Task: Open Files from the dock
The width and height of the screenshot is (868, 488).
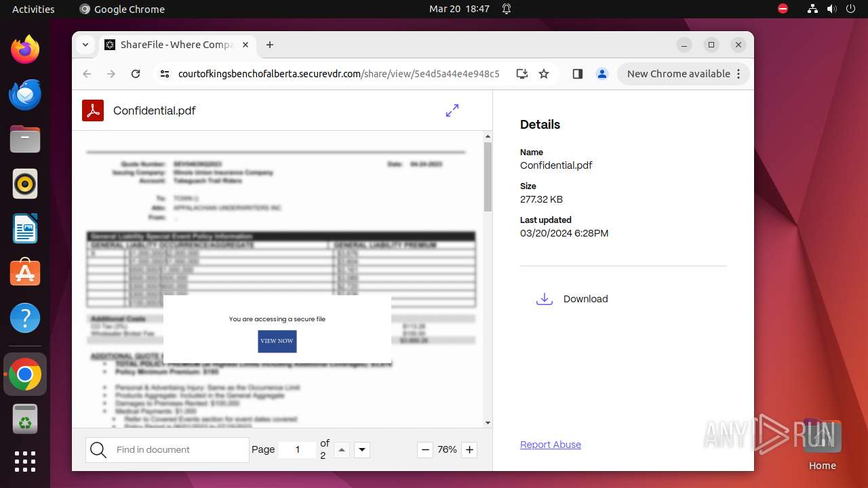Action: tap(25, 139)
